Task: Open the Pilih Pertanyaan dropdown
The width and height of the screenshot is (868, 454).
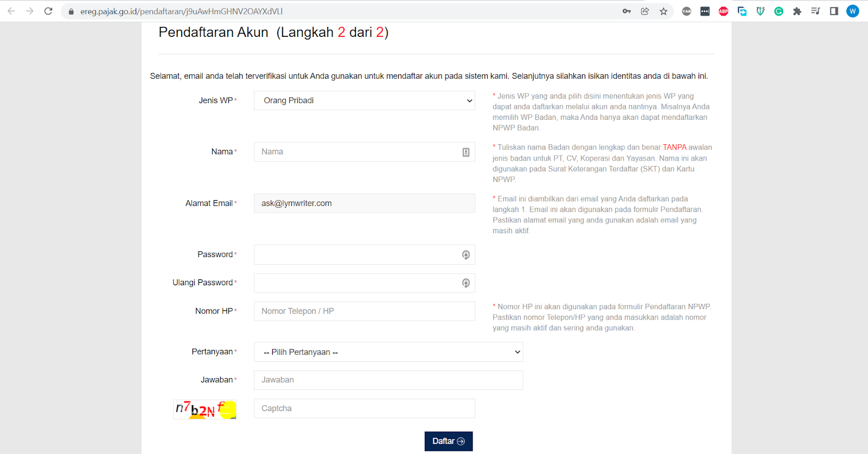Action: (388, 352)
